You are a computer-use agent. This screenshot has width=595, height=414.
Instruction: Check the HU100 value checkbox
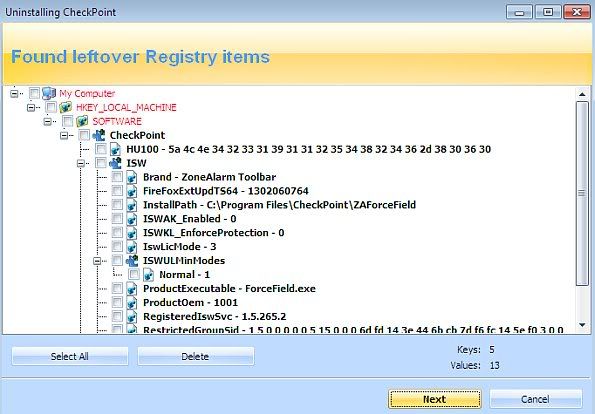pos(101,149)
